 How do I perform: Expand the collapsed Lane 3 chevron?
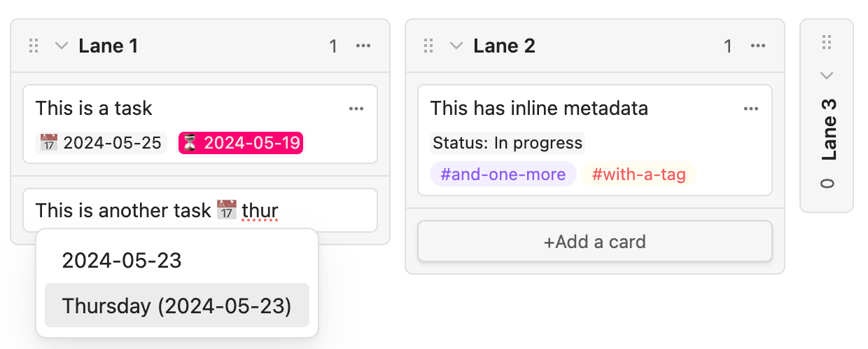(827, 75)
